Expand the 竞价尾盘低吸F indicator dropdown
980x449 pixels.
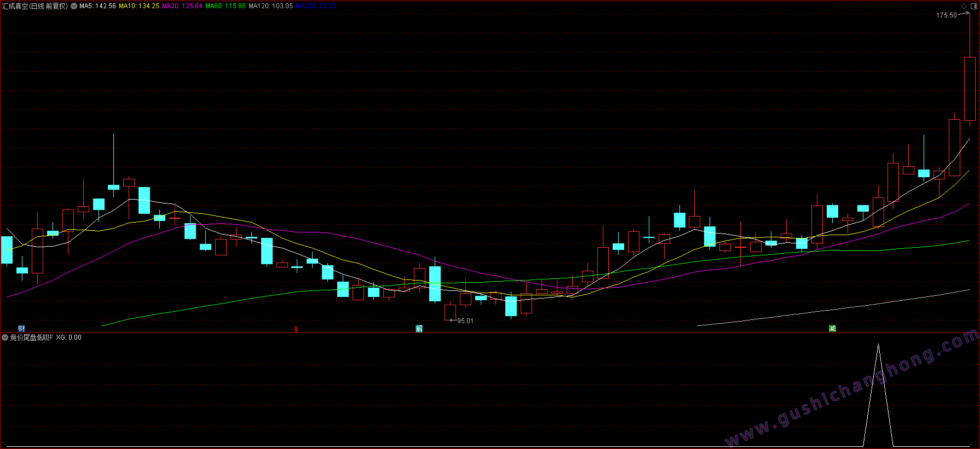pyautogui.click(x=5, y=337)
